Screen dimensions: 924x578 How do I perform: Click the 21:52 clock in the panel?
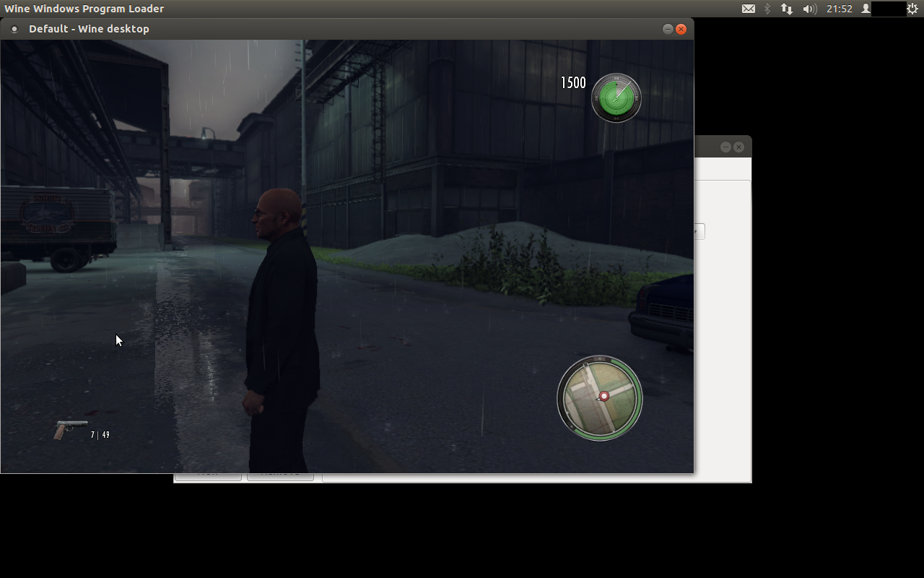840,9
